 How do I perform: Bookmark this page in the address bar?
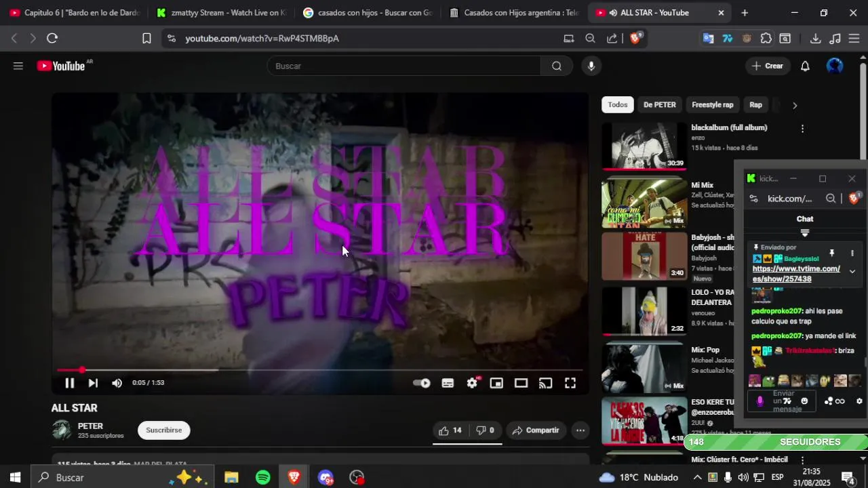click(x=146, y=39)
